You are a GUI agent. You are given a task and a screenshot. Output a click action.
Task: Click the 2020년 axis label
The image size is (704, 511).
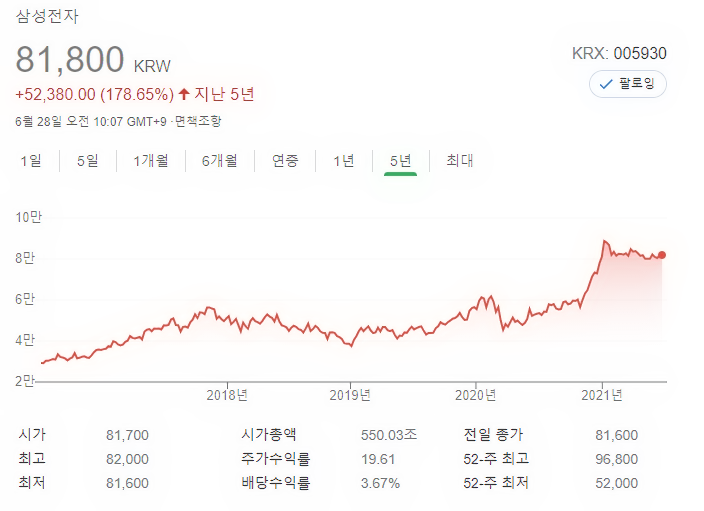(475, 395)
